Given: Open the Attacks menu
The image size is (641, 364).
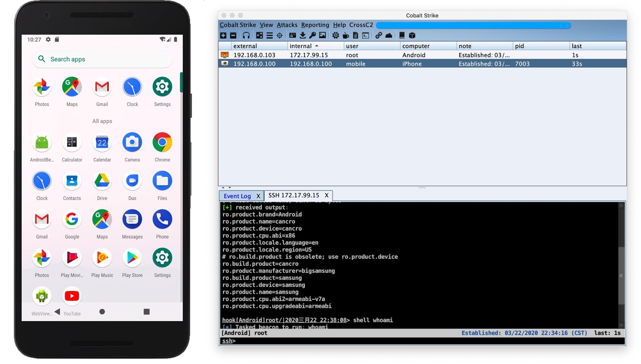Looking at the screenshot, I should point(287,25).
